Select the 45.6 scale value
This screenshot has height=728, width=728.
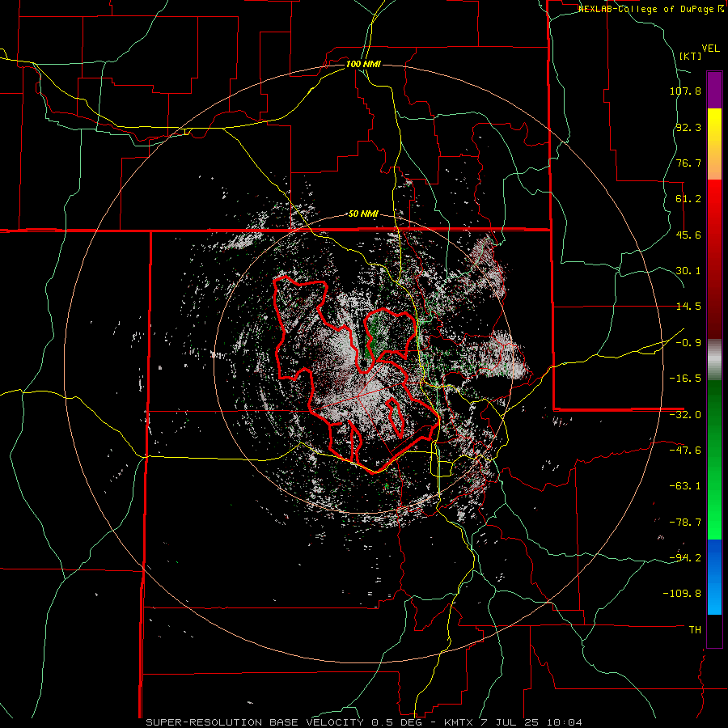pyautogui.click(x=688, y=235)
